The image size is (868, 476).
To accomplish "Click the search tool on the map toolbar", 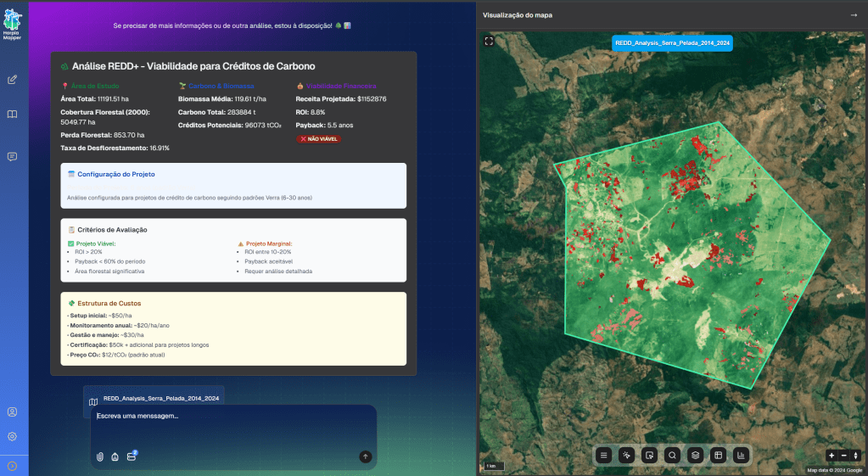I will point(672,455).
